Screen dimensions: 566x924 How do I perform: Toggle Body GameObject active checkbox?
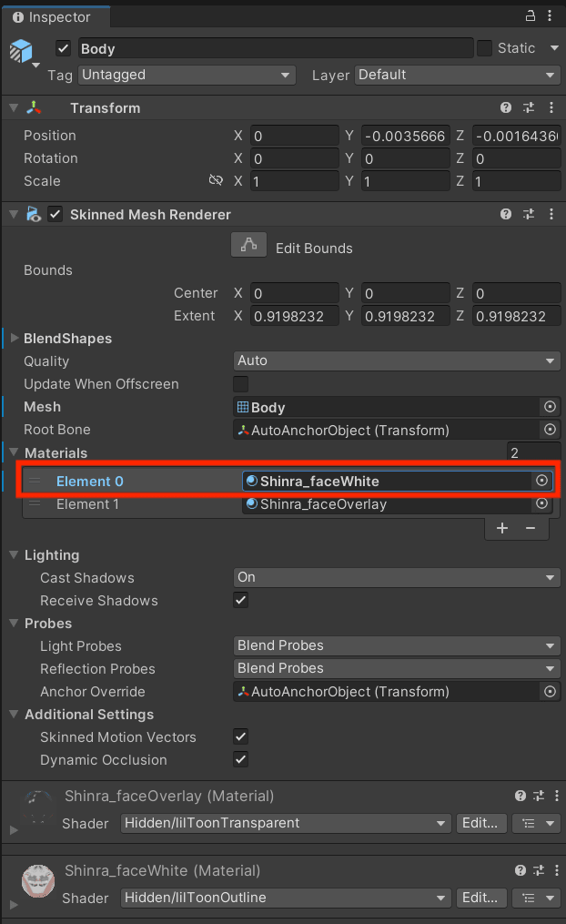(x=63, y=48)
